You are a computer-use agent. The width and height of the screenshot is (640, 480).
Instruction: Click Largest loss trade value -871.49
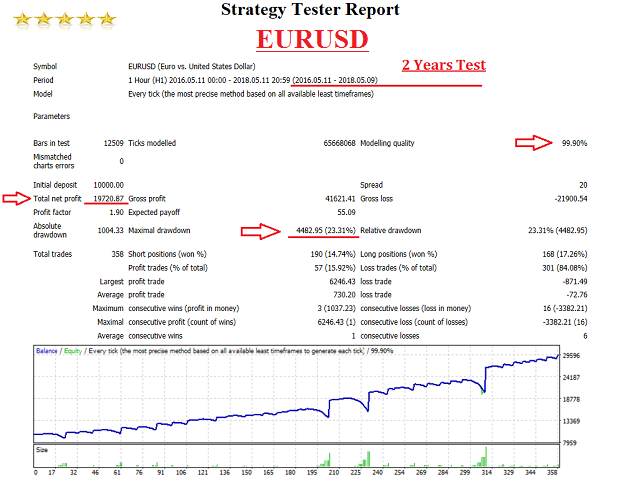(575, 282)
